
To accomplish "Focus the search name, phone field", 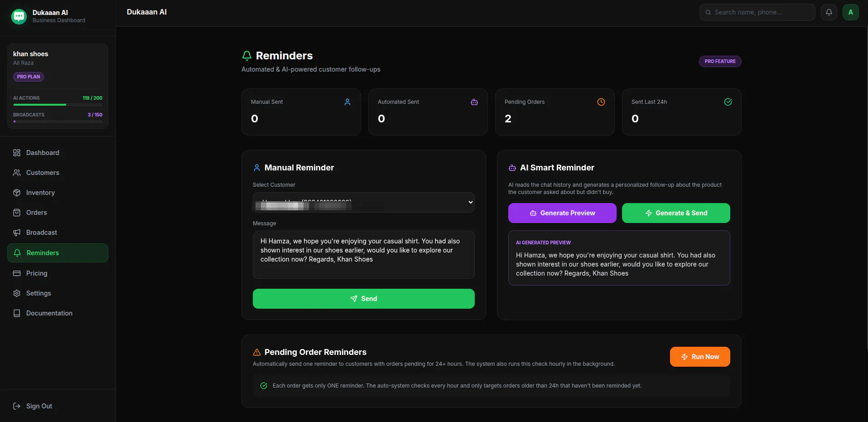I will (757, 12).
